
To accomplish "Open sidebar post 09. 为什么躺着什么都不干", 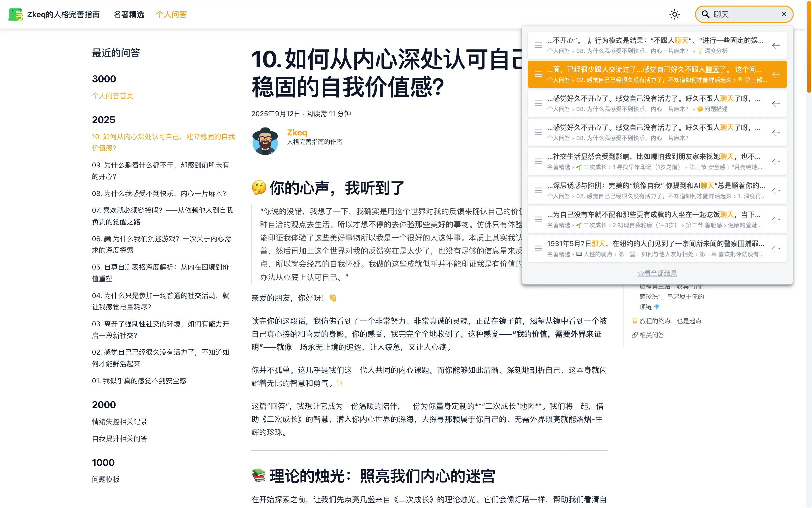I will [161, 171].
